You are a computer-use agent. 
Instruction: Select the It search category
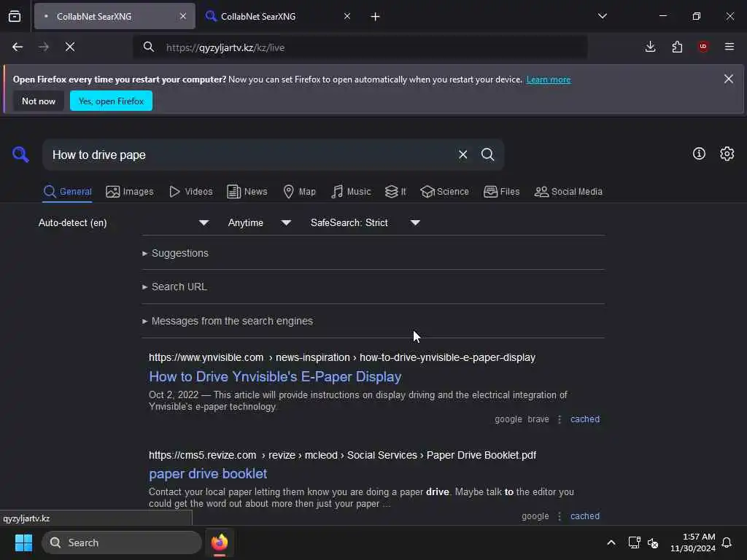click(395, 192)
